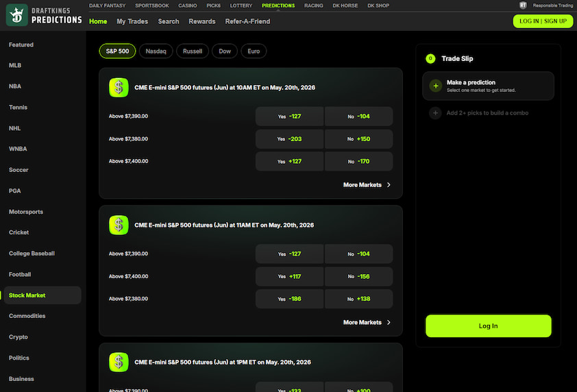Pick No +150 for 10AM Above $7,380.00

pyautogui.click(x=358, y=138)
